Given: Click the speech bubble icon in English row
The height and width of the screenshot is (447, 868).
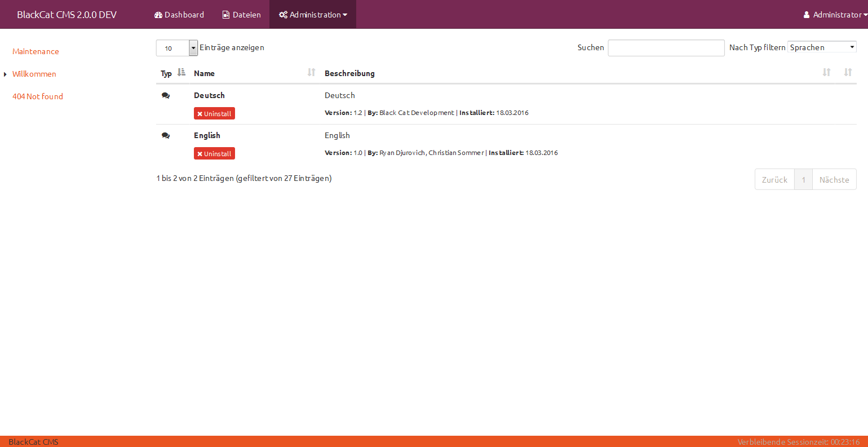Looking at the screenshot, I should pos(166,136).
